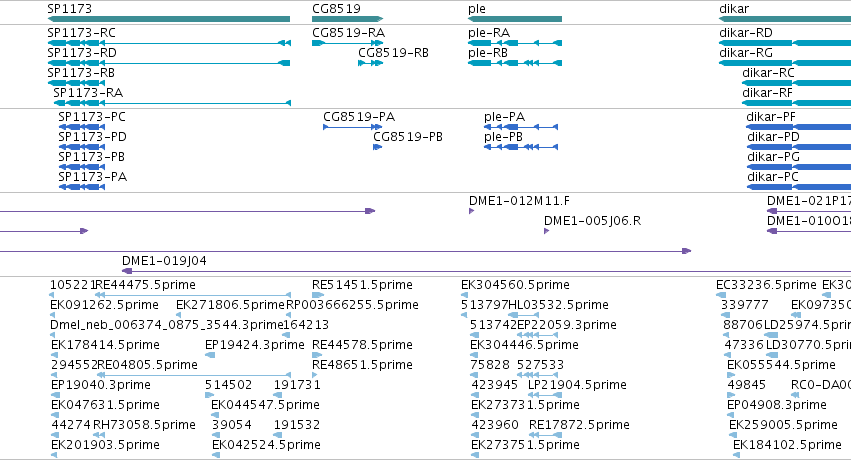Click BAC end DME1-012M11.F label
This screenshot has height=460, width=851.
[x=519, y=201]
